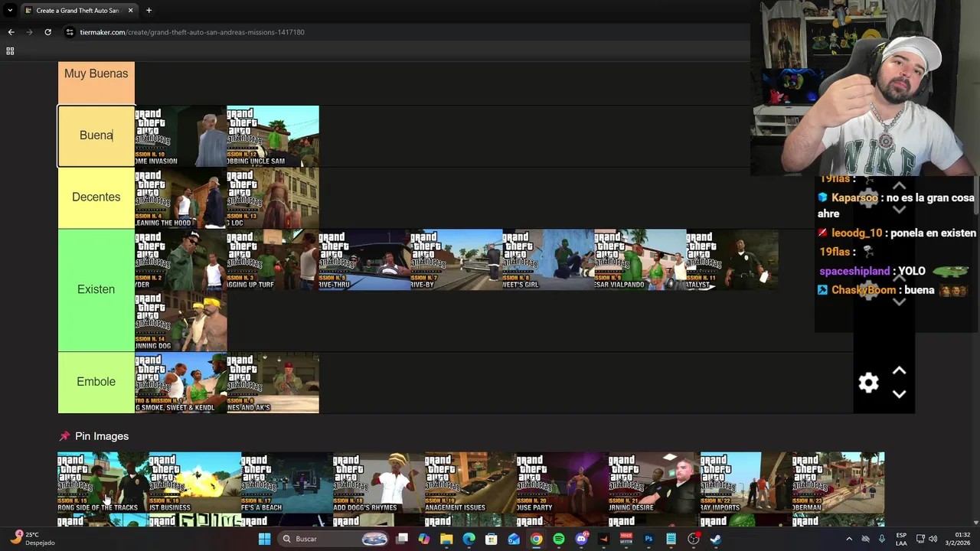
Task: Open Spotify from taskbar
Action: [559, 539]
